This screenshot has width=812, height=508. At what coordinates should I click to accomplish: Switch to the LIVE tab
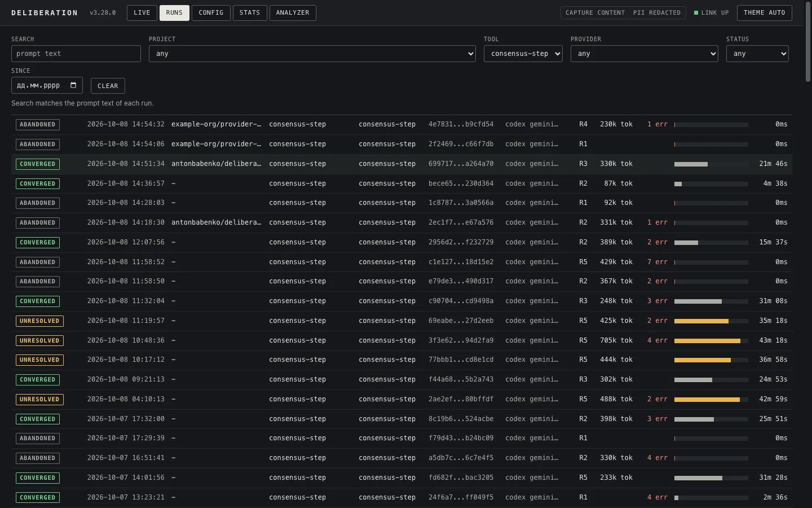coord(142,12)
